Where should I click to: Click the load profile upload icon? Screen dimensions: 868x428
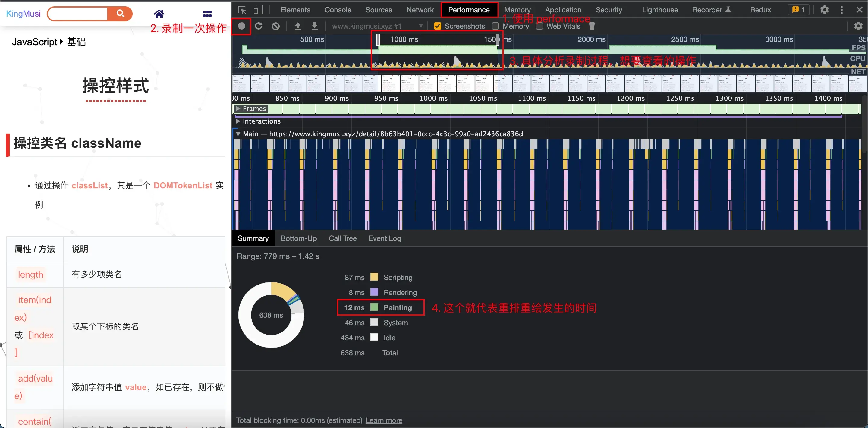(297, 26)
